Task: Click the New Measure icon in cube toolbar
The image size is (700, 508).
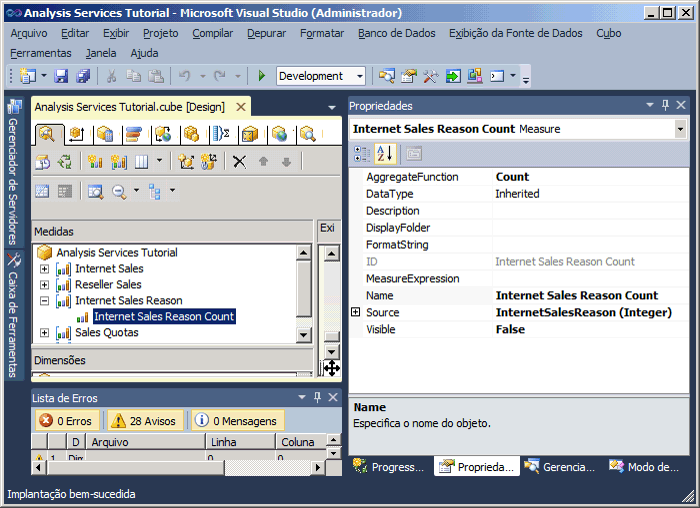Action: click(x=96, y=161)
